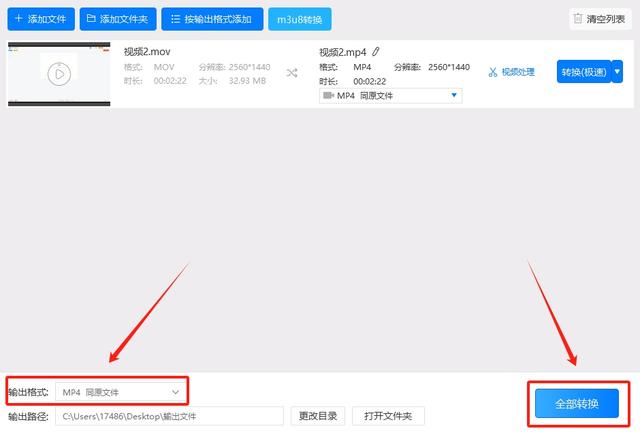The height and width of the screenshot is (435, 640).
Task: Select the file name 视频2.mov
Action: click(x=147, y=52)
